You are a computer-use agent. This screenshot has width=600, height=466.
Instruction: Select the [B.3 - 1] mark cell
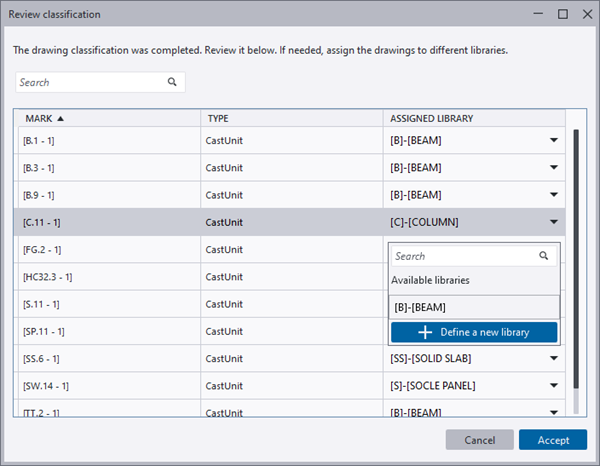pos(107,168)
